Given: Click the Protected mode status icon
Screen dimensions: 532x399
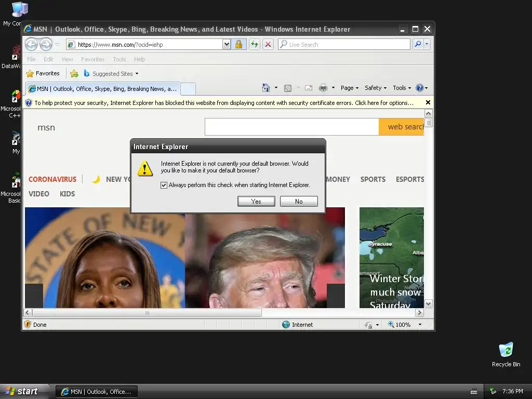Looking at the screenshot, I should tap(368, 325).
